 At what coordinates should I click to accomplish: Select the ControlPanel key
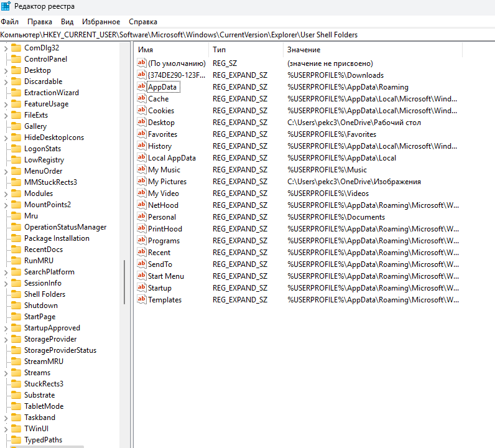(46, 59)
